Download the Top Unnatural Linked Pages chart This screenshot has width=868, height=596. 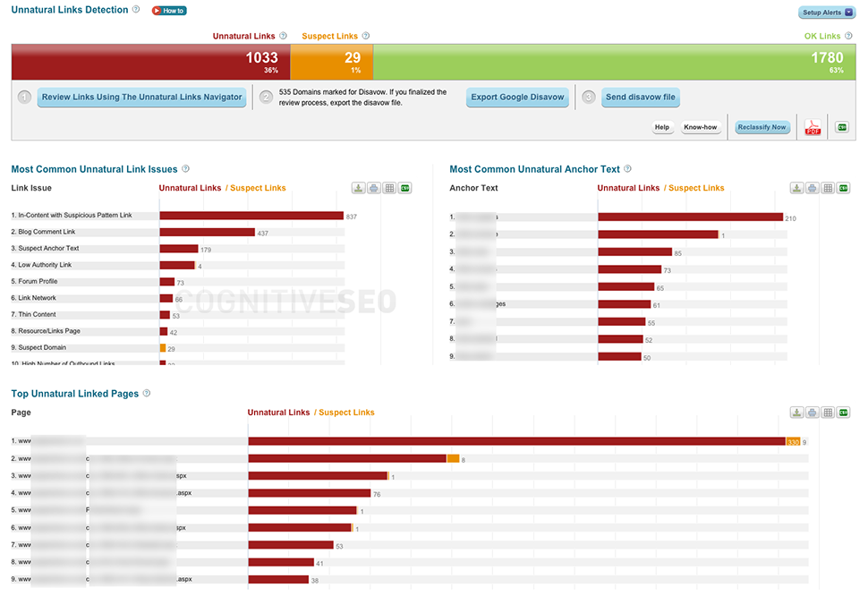pyautogui.click(x=796, y=413)
